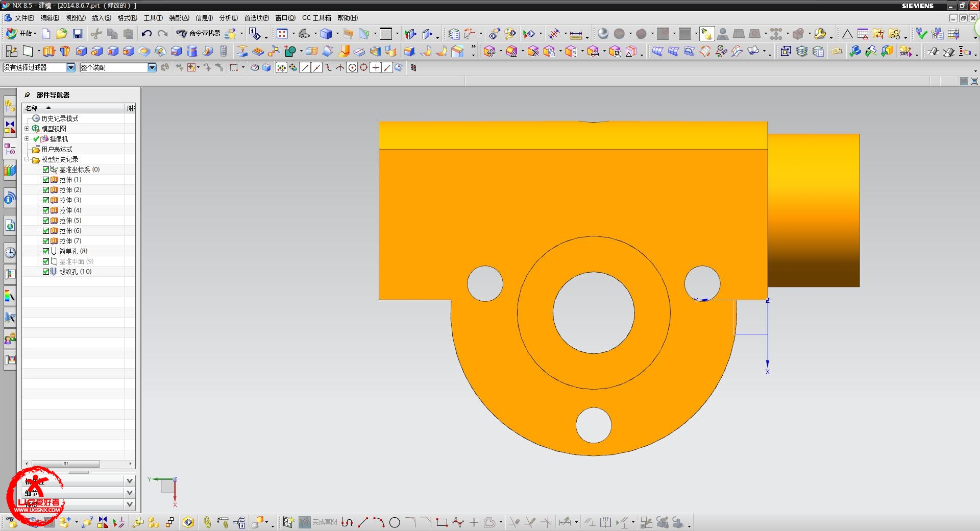980x531 pixels.
Task: Click 历史记录模式 in the navigator
Action: pyautogui.click(x=60, y=118)
